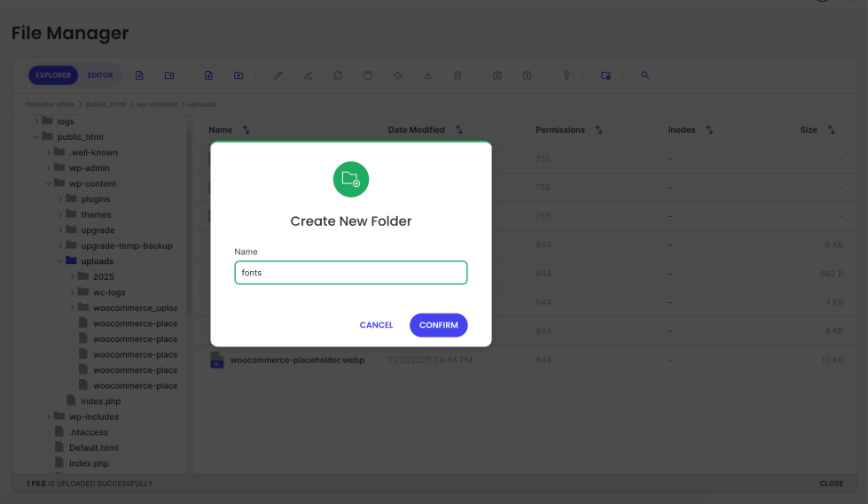Click the 10 KB size cell

tap(832, 361)
